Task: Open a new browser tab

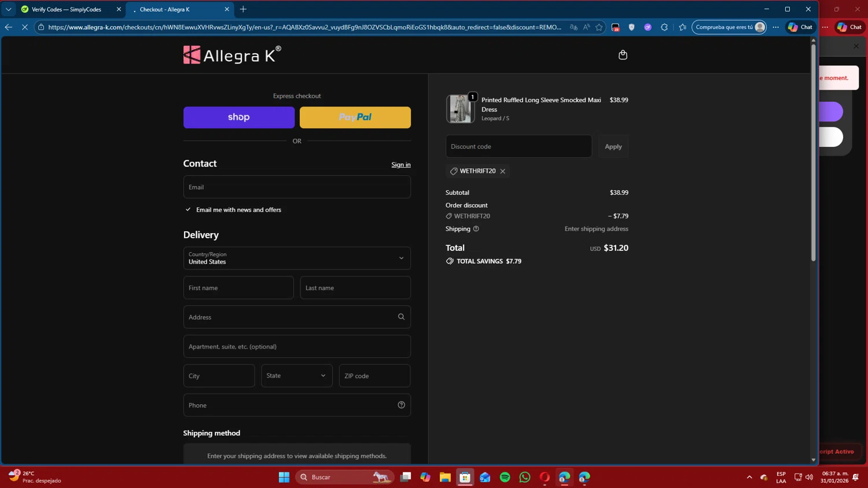Action: pos(243,9)
